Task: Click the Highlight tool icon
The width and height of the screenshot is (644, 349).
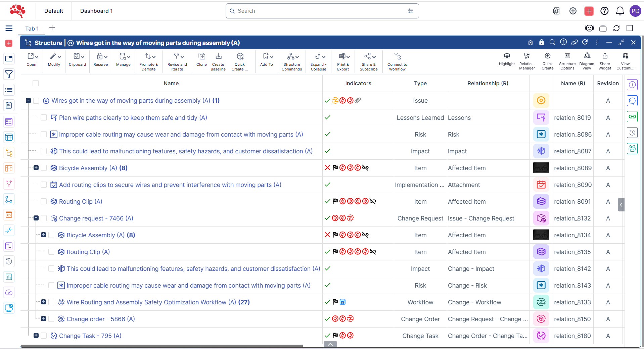Action: pyautogui.click(x=507, y=56)
